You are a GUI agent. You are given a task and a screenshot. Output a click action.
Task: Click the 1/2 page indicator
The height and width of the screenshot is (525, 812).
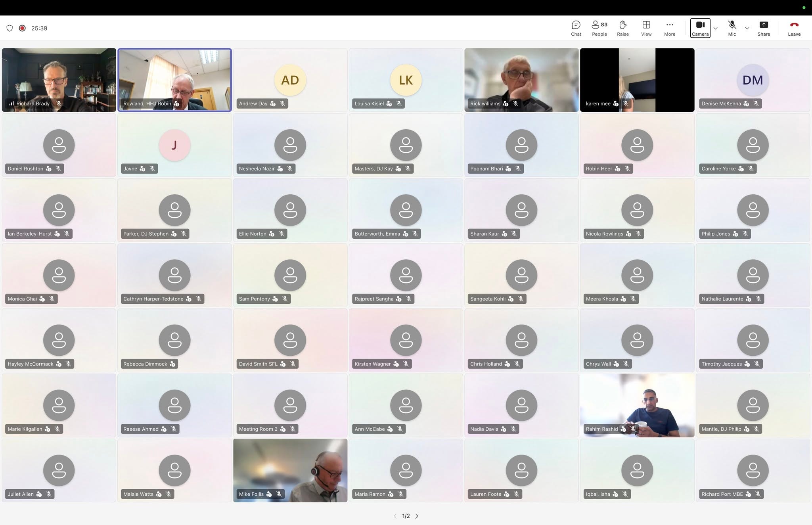(x=406, y=516)
